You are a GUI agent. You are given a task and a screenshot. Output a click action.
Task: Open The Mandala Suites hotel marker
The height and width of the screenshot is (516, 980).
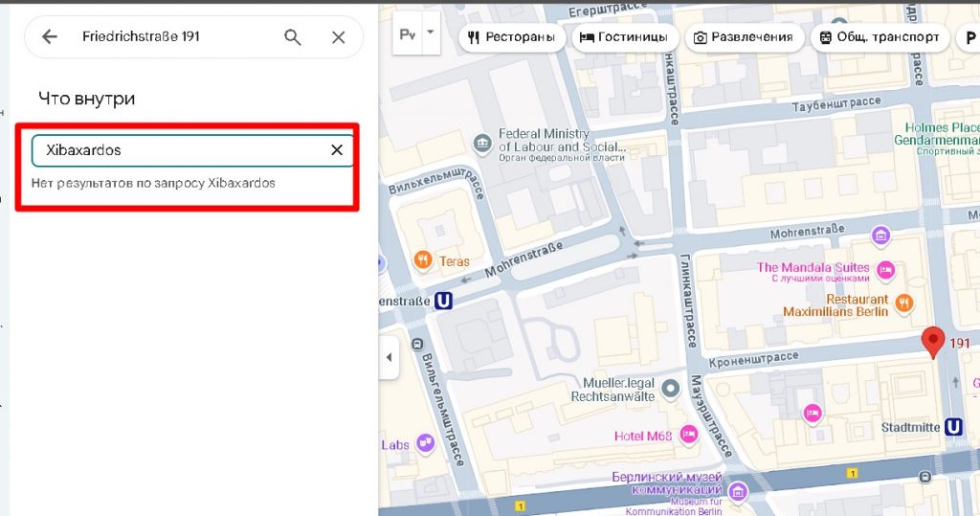[885, 270]
